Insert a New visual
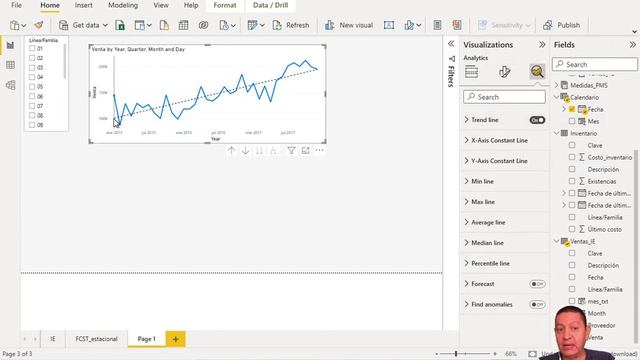 point(349,25)
